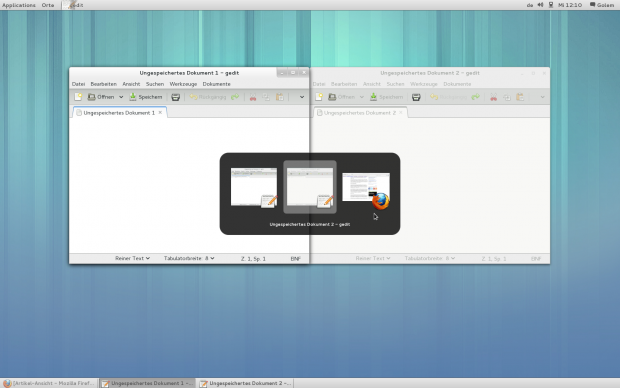Click paste icon in Dokument 2 window
The width and height of the screenshot is (620, 388).
[x=520, y=97]
